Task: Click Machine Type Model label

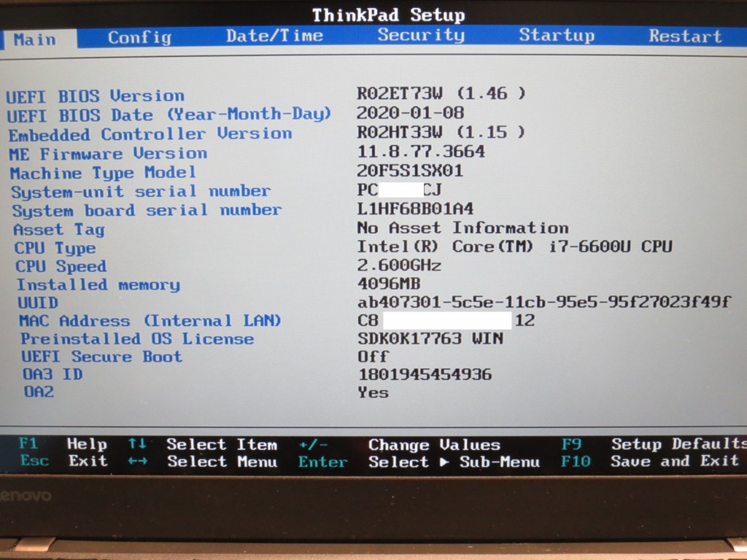Action: pyautogui.click(x=103, y=173)
